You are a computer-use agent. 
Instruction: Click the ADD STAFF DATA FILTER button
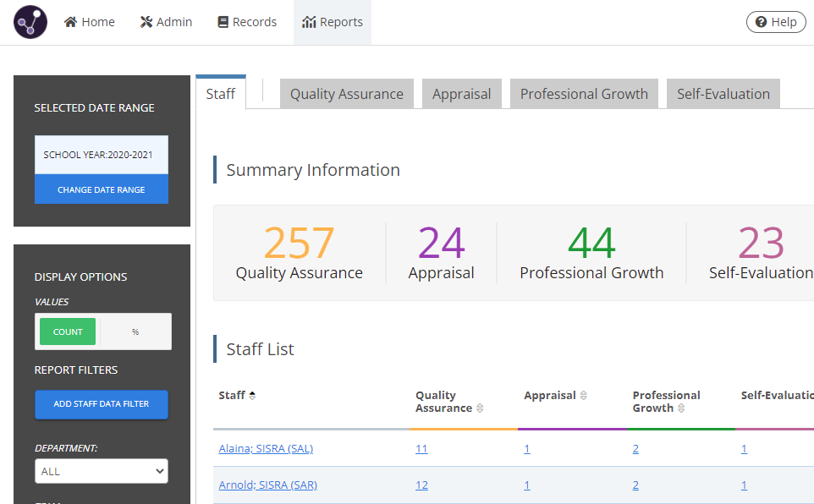click(x=101, y=405)
